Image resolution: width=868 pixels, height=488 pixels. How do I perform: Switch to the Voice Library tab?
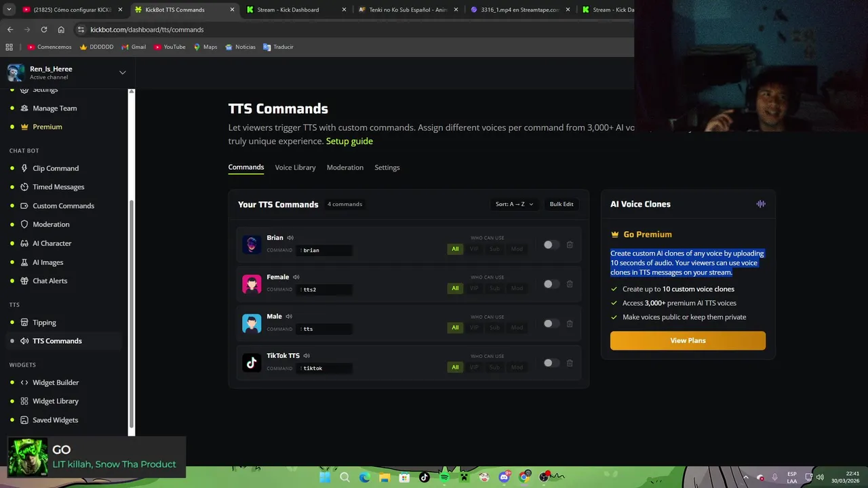295,167
